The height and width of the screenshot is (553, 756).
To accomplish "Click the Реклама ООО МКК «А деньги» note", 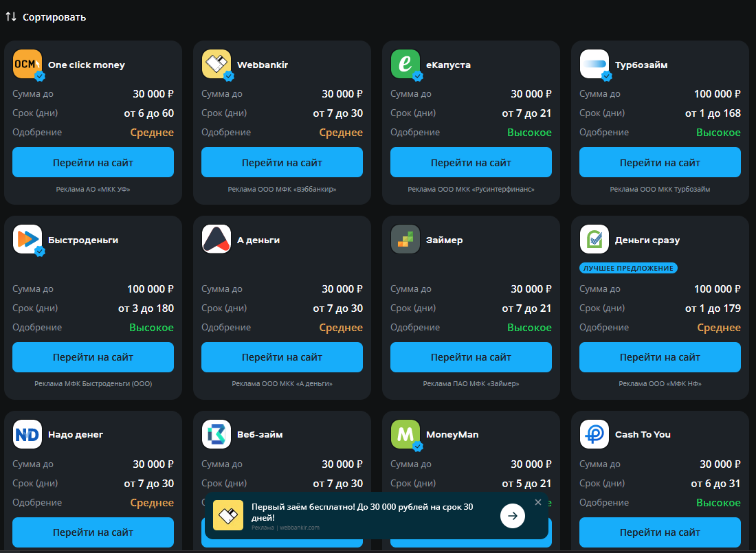I will coord(282,384).
